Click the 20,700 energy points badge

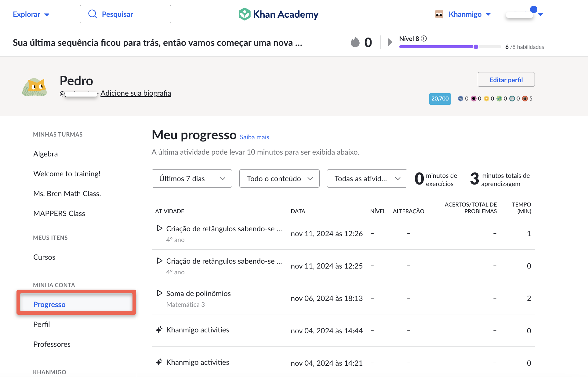(x=440, y=99)
